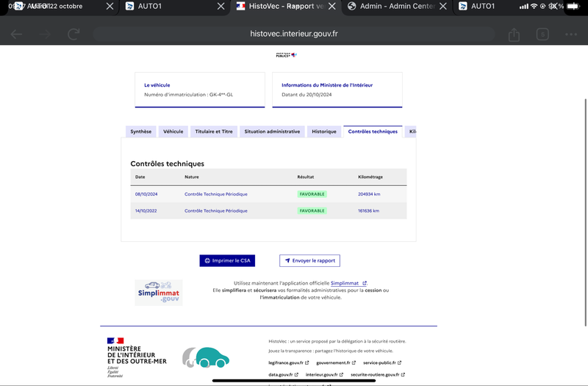Click the Informations du Ministère de l'Intérieur card
588x386 pixels.
pos(337,90)
